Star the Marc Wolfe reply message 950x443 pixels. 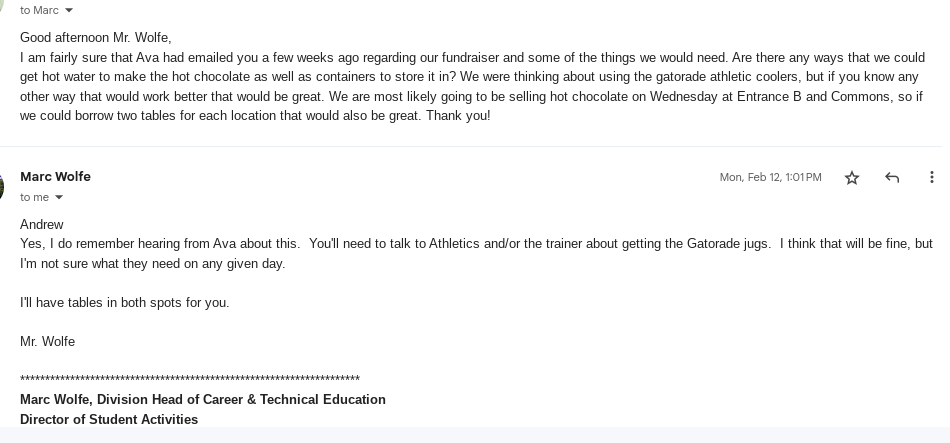(852, 178)
